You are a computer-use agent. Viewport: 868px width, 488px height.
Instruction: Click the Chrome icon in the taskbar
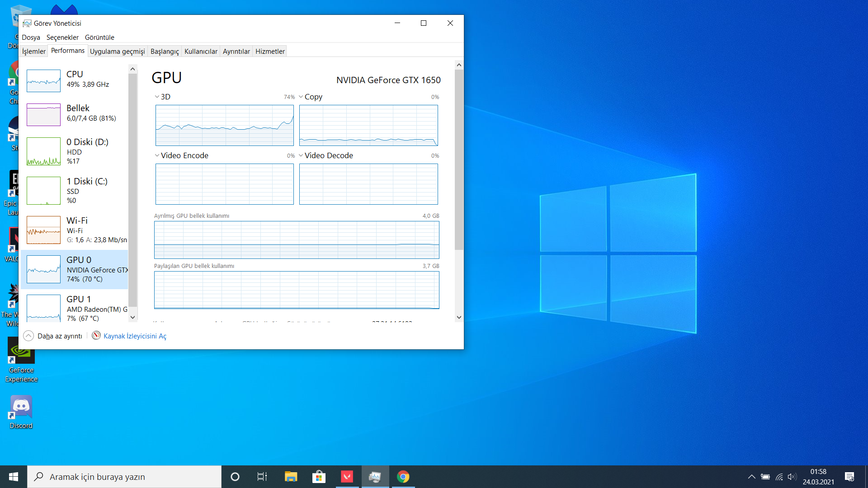(x=403, y=477)
